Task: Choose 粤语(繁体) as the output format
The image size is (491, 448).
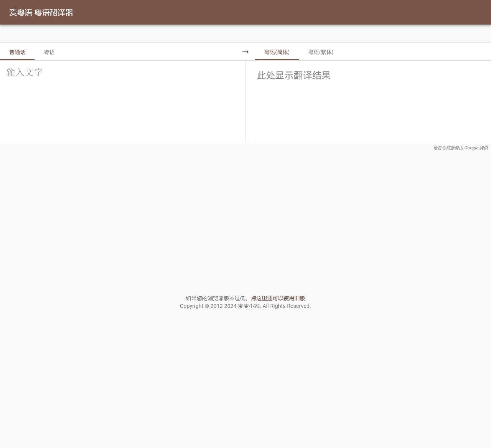Action: (x=321, y=51)
